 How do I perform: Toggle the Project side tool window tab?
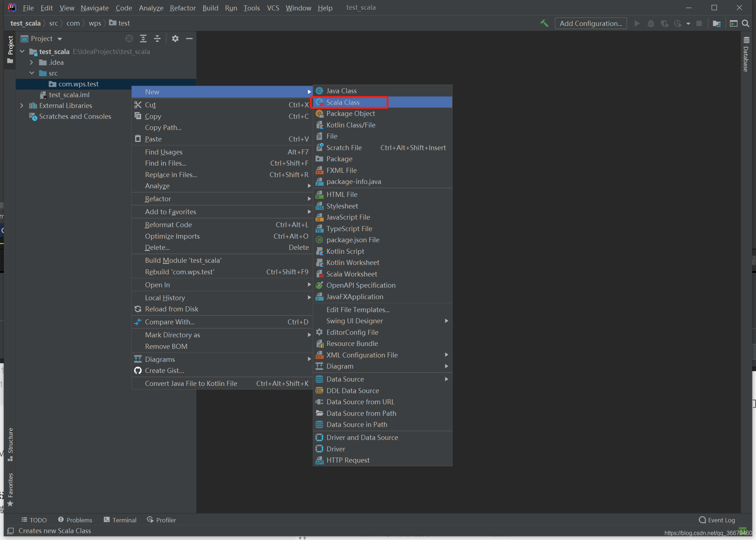(10, 50)
